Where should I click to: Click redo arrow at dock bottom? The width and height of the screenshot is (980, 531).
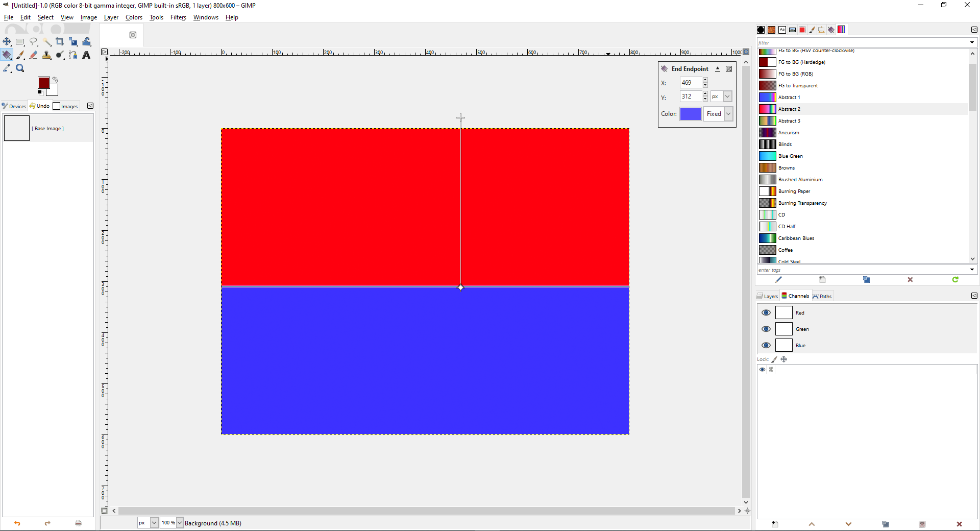click(47, 523)
